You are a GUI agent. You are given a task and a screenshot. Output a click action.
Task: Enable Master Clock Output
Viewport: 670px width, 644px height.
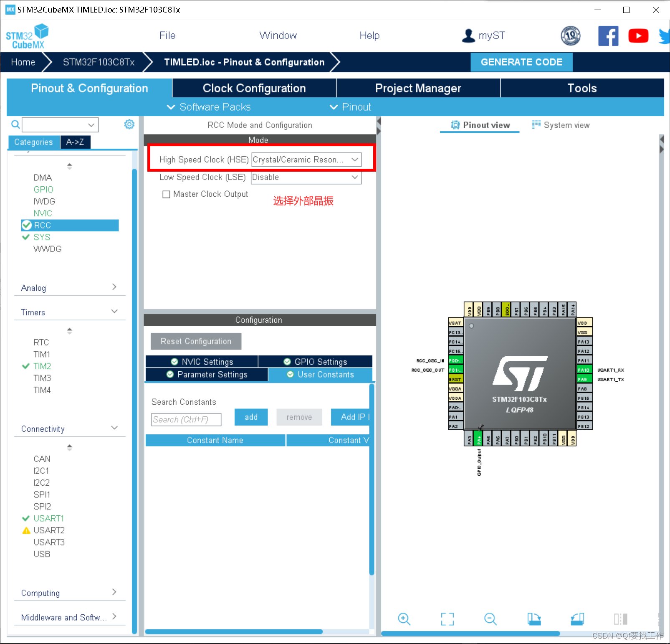pos(166,194)
